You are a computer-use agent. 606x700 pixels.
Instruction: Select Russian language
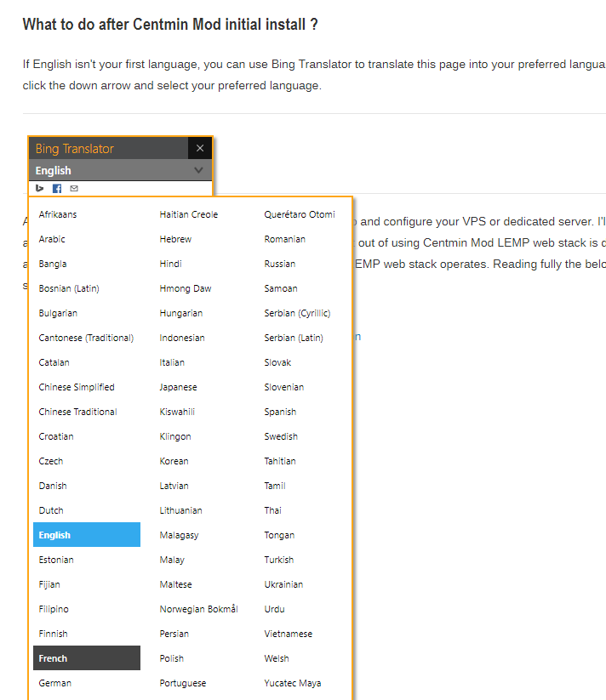click(279, 264)
